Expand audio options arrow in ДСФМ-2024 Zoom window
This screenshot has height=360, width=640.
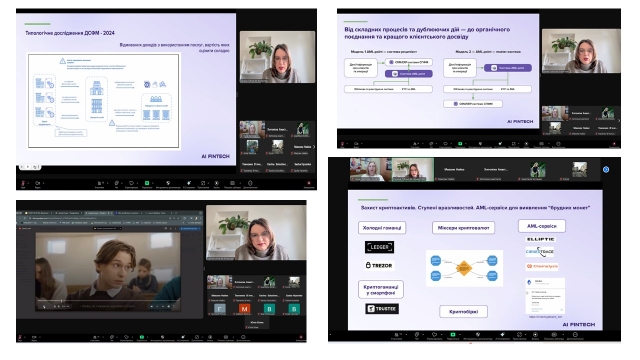(x=28, y=183)
